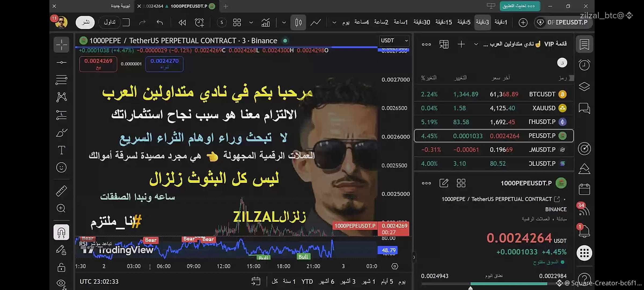Add a symbol to the watchlist
The height and width of the screenshot is (290, 644).
461,44
